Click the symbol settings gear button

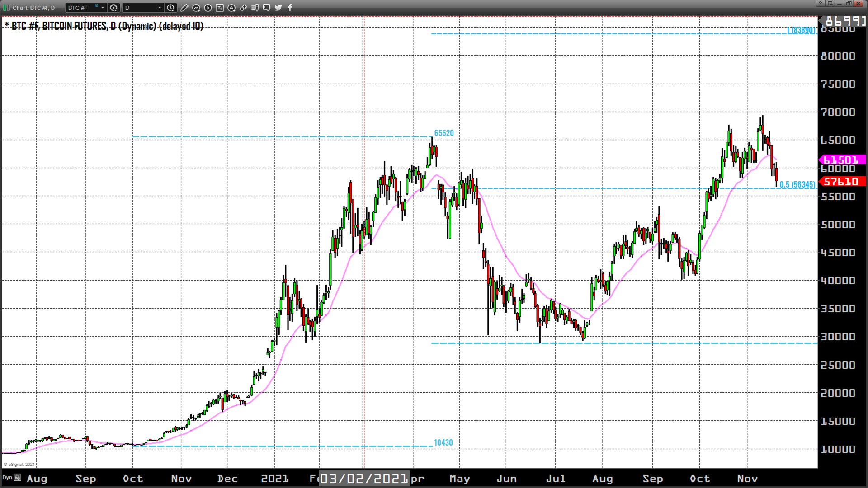point(114,8)
